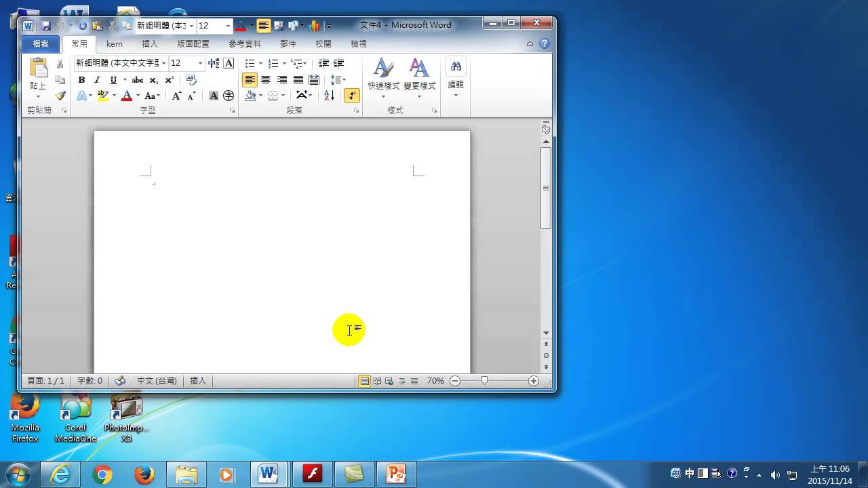The image size is (868, 488).
Task: Switch to Web Layout view icon
Action: (x=389, y=381)
